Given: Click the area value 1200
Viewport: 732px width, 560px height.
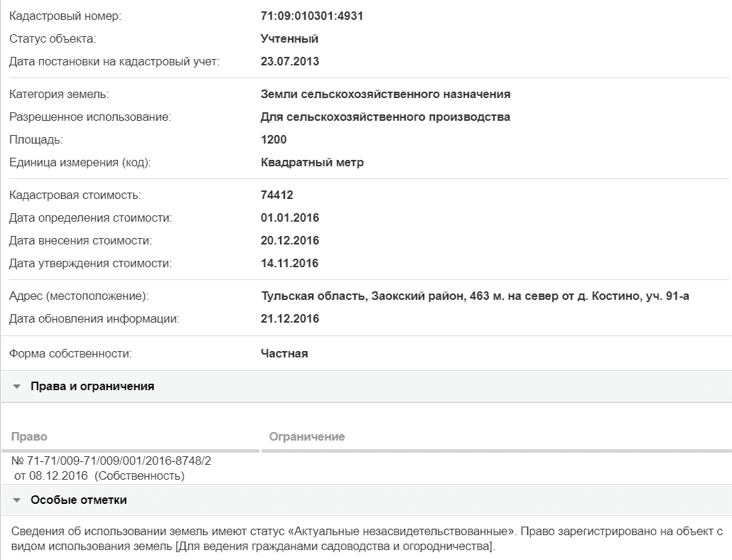Looking at the screenshot, I should [274, 139].
